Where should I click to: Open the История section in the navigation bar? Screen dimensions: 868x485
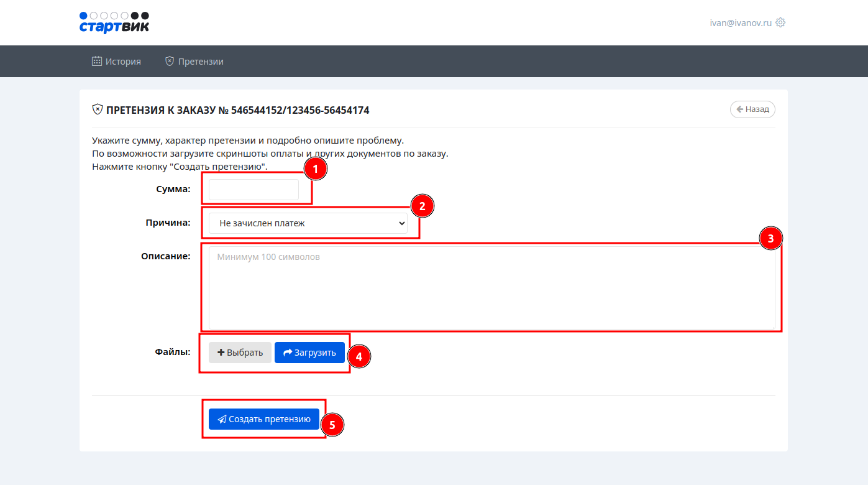(x=116, y=62)
